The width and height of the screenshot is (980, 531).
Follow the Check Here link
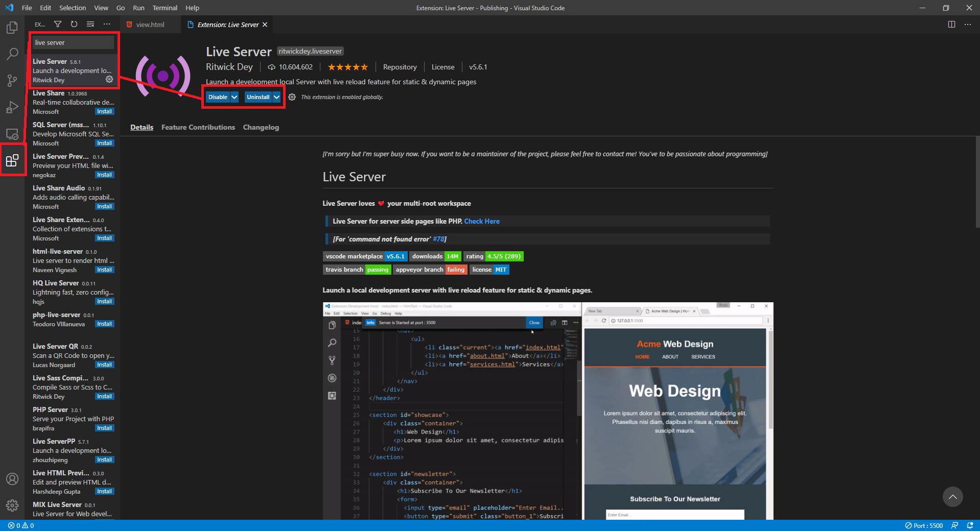(482, 221)
